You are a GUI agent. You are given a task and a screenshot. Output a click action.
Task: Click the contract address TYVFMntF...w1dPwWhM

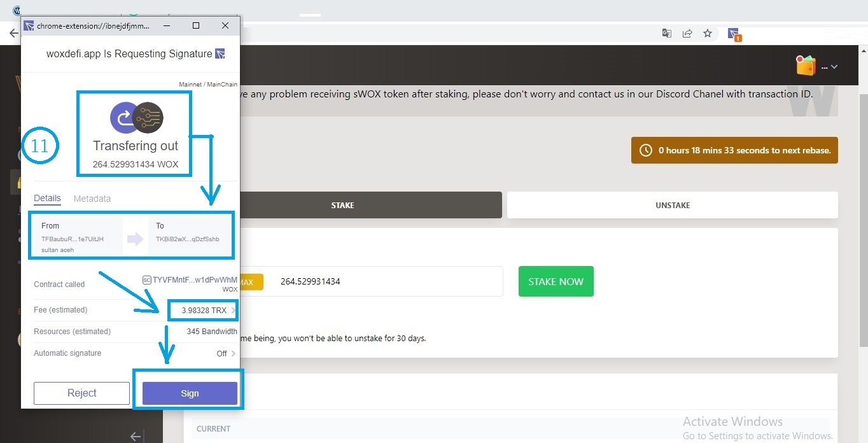tap(195, 279)
